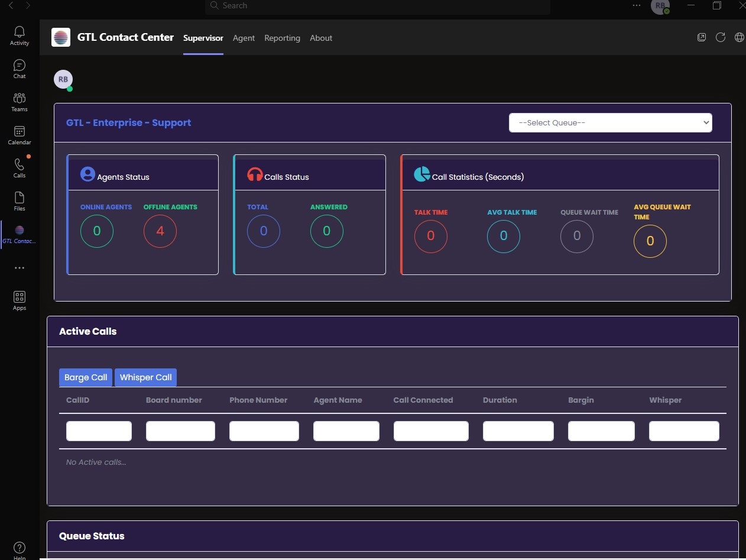This screenshot has width=746, height=560.
Task: Open Chat in the Teams sidebar
Action: [20, 68]
